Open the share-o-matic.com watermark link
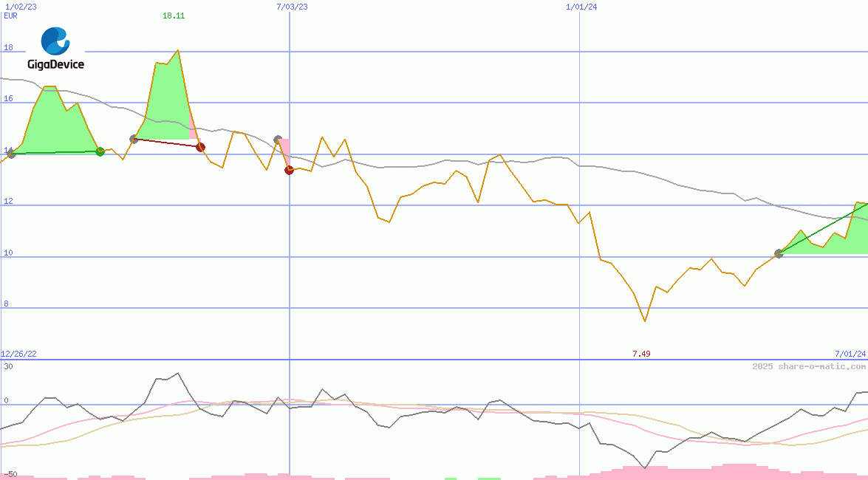Screen dimensions: 868x480 click(x=809, y=366)
